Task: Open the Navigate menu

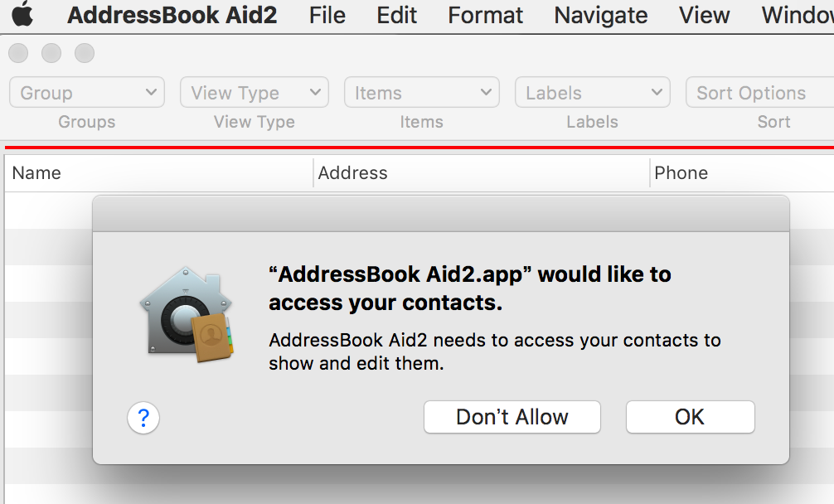Action: point(601,15)
